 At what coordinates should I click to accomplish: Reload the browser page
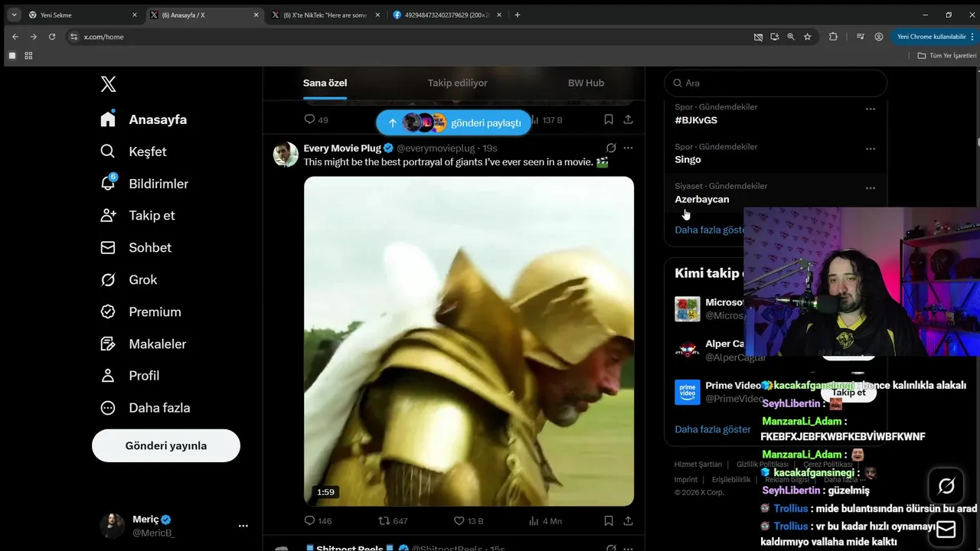[x=52, y=37]
